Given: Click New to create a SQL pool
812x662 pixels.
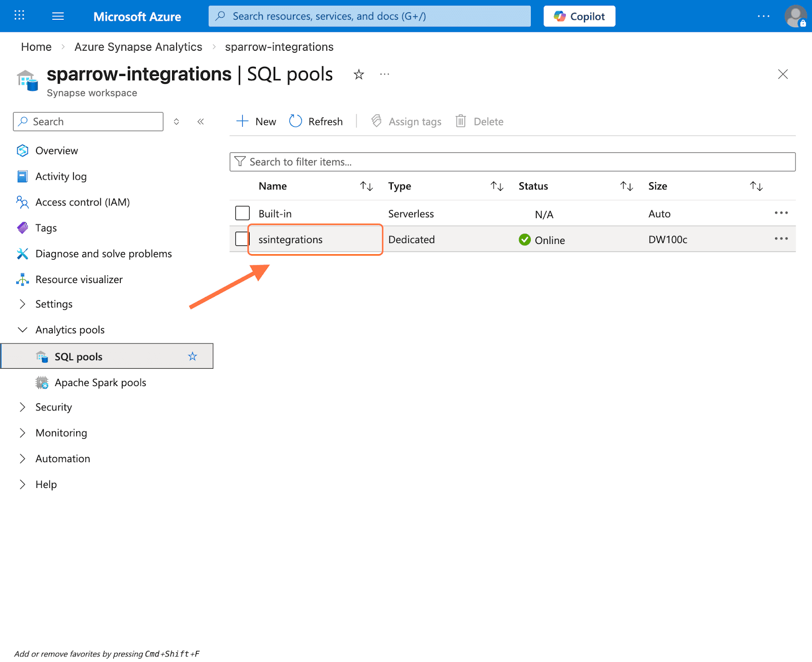Looking at the screenshot, I should (256, 121).
